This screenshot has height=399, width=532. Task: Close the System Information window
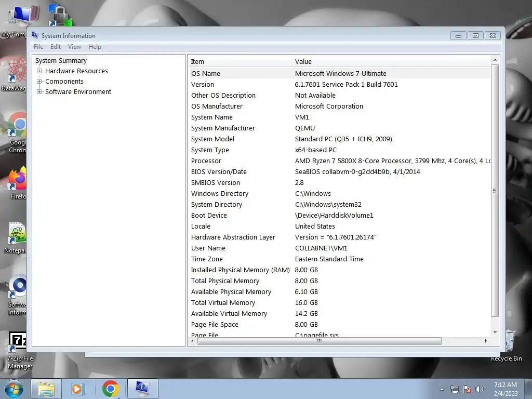(493, 36)
